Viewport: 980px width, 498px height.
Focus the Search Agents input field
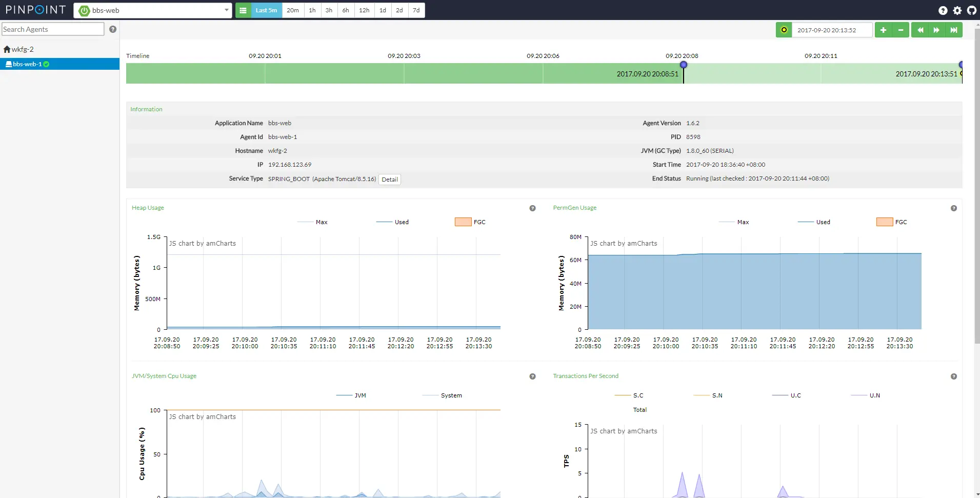coord(53,29)
